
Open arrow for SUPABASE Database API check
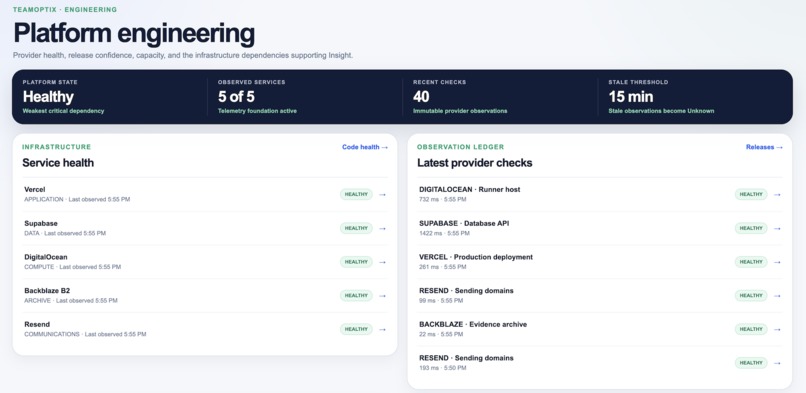pos(777,228)
